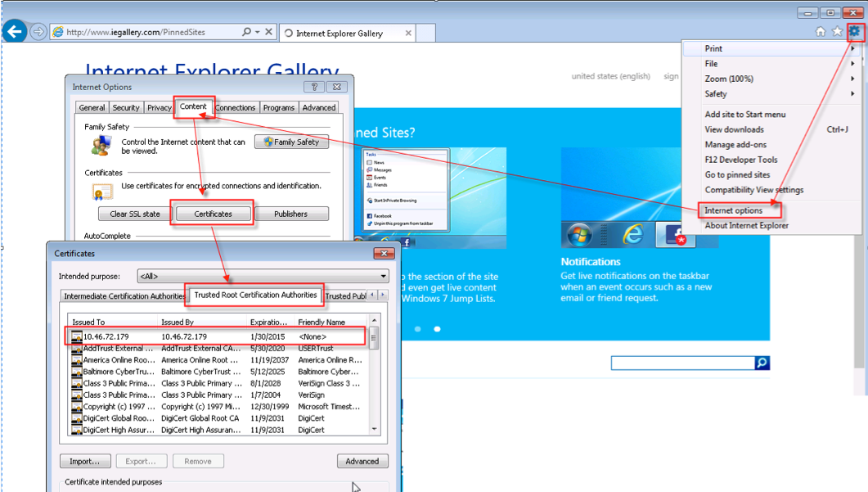The image size is (868, 492).
Task: Click the certificate list scroll-up arrow
Action: (374, 320)
